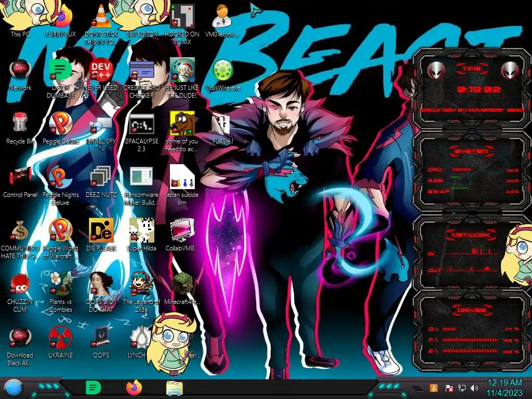Open the japan suicide sim file

coord(182,177)
